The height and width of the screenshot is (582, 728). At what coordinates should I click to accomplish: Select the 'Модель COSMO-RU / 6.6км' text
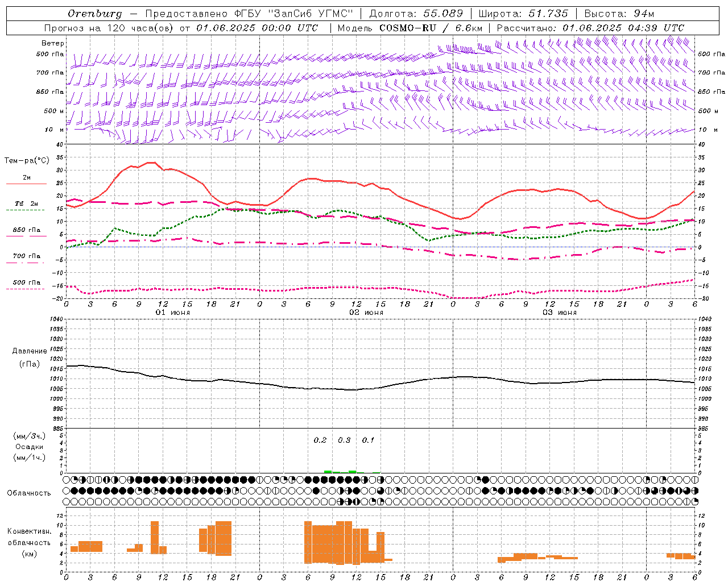409,28
